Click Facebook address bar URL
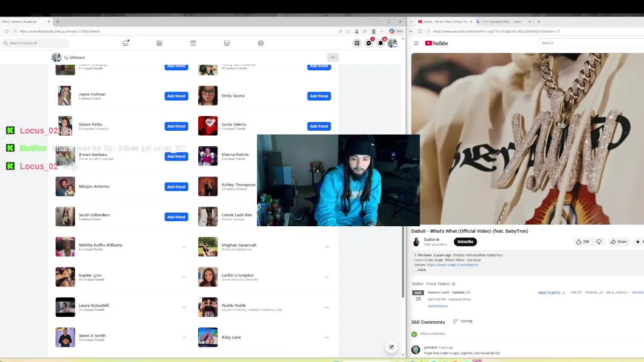 pyautogui.click(x=60, y=31)
